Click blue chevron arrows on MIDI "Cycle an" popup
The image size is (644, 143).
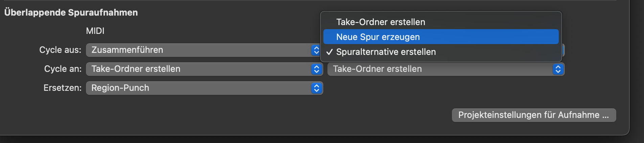click(316, 69)
